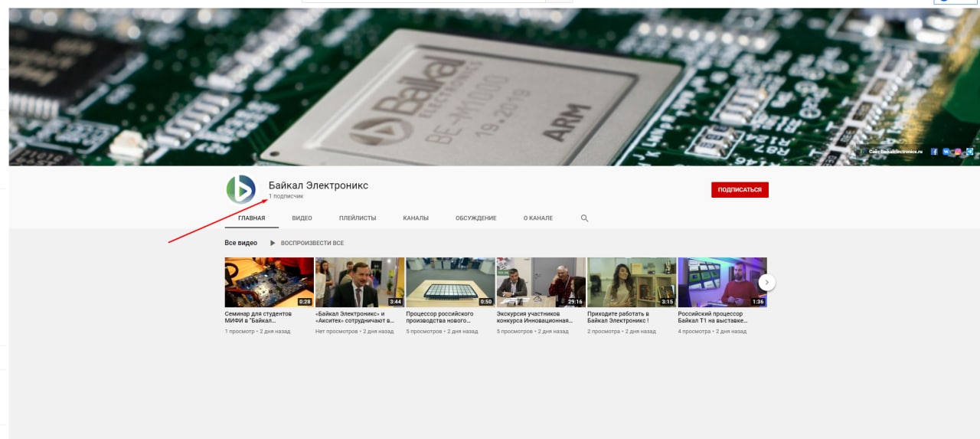980x439 pixels.
Task: Open the 3:15 Приходите работать thumbnail
Action: [632, 283]
